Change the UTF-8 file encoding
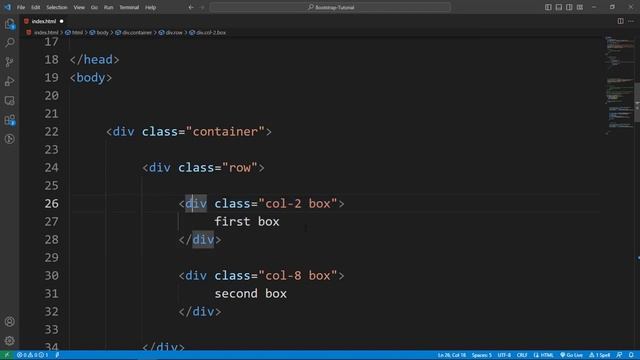This screenshot has width=640, height=360. [504, 355]
